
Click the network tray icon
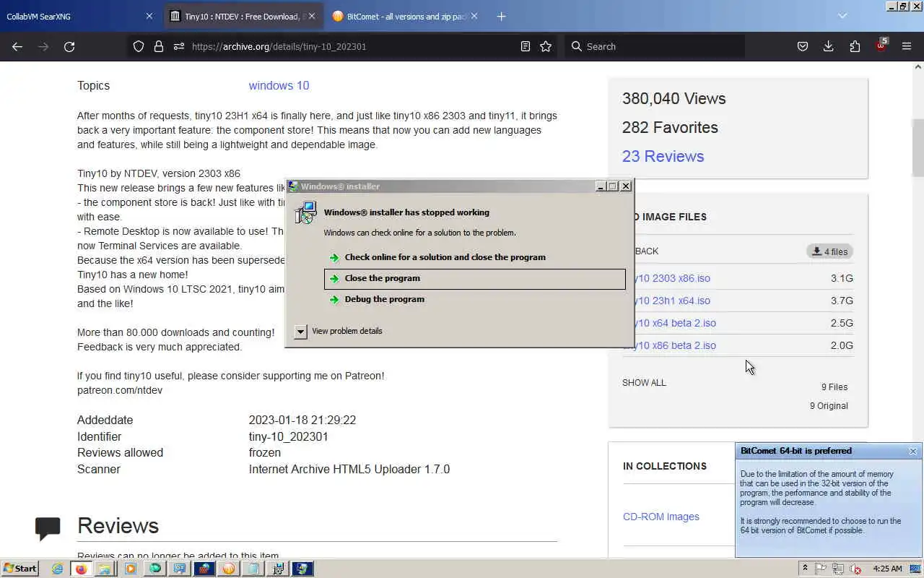point(838,569)
